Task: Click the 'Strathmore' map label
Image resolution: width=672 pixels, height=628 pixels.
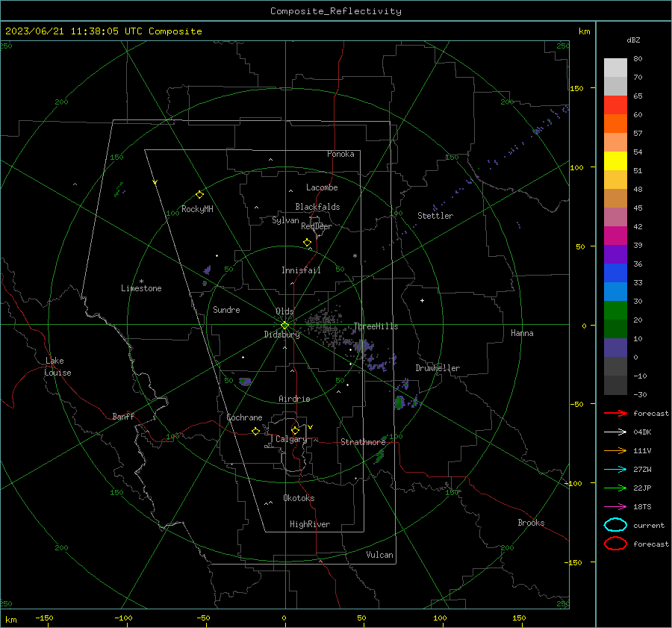Action: pyautogui.click(x=363, y=442)
